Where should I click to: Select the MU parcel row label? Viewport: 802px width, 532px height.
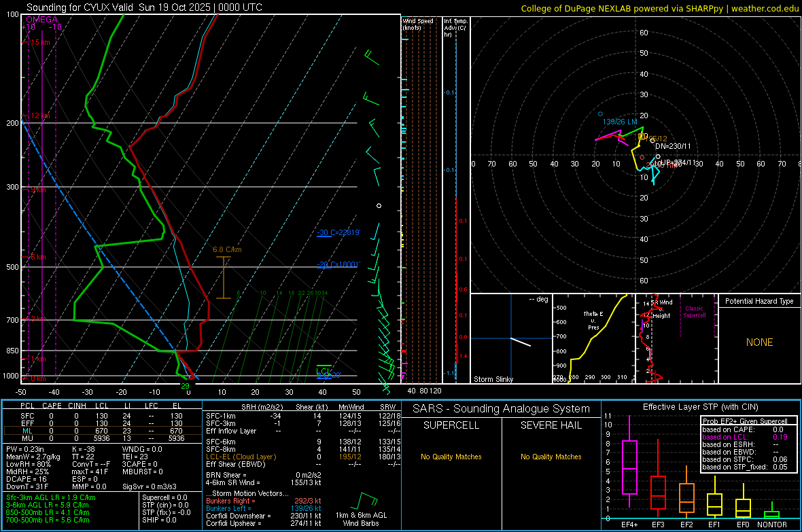(27, 438)
